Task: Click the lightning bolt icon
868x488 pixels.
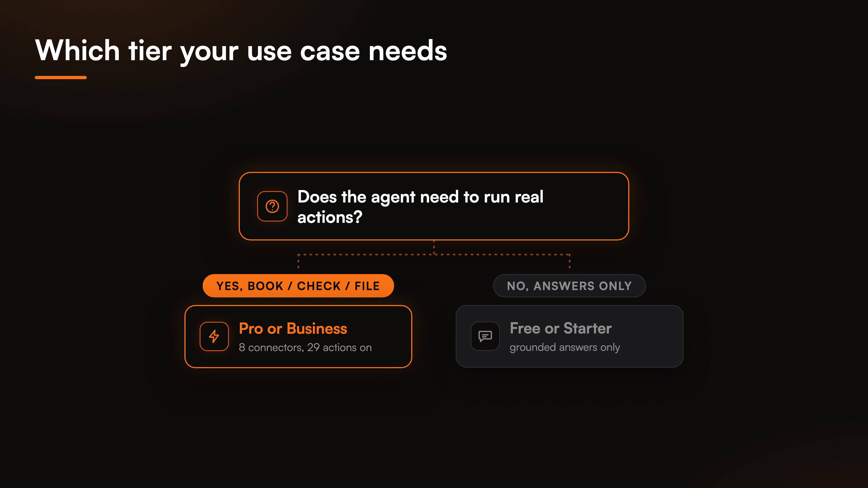Action: click(214, 336)
